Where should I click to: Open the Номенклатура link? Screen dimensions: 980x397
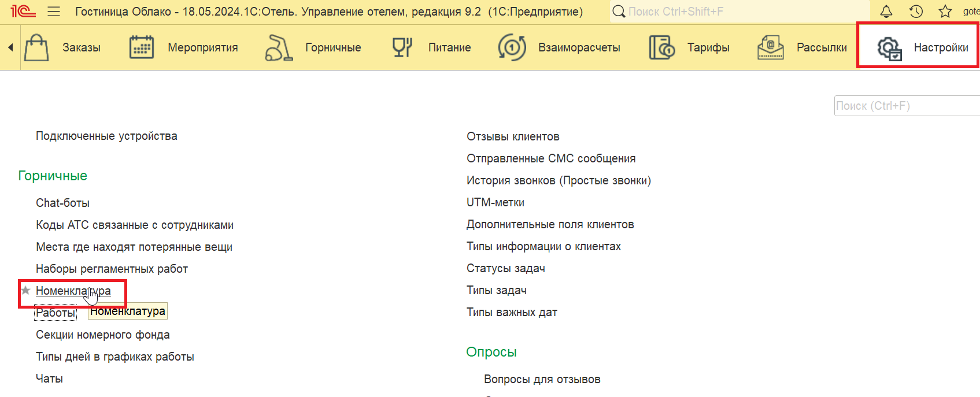73,291
